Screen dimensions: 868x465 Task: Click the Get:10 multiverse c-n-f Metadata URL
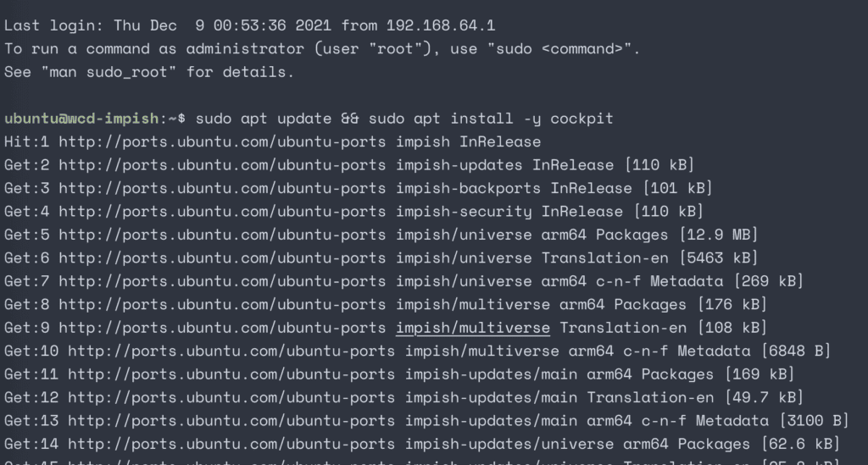pos(231,352)
